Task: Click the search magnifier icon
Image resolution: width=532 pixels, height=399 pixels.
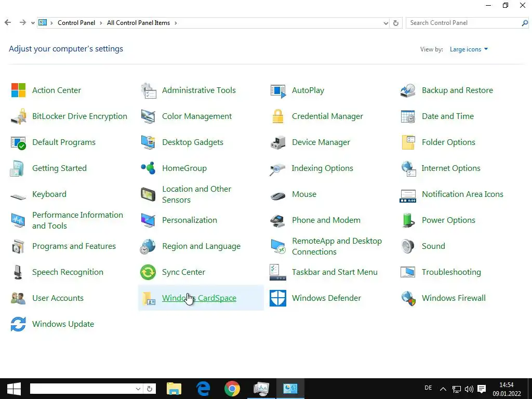Action: pos(525,23)
